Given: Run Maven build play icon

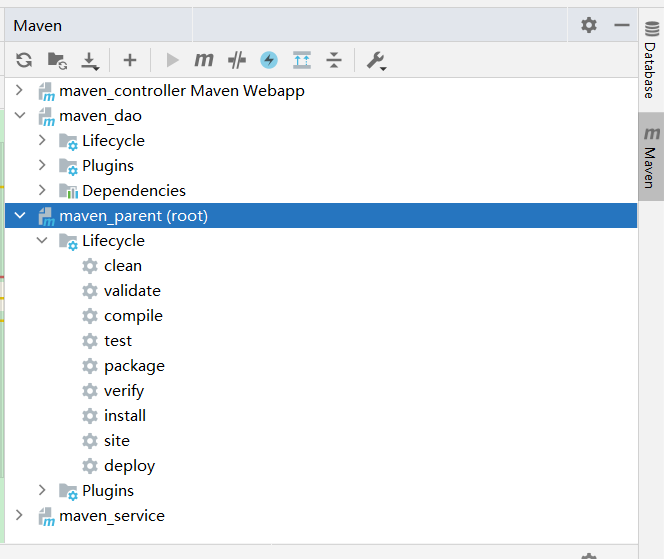Looking at the screenshot, I should pyautogui.click(x=172, y=60).
